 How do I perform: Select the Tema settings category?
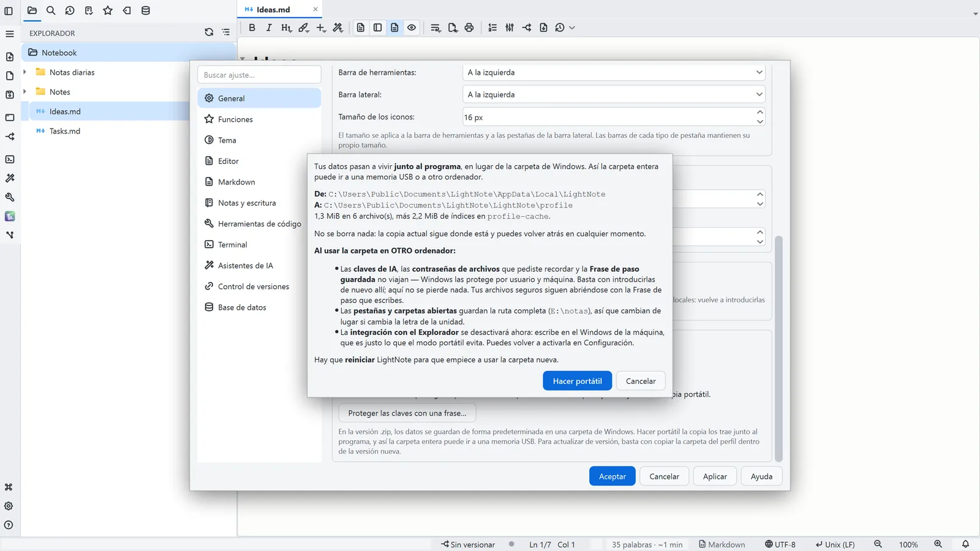[259, 140]
